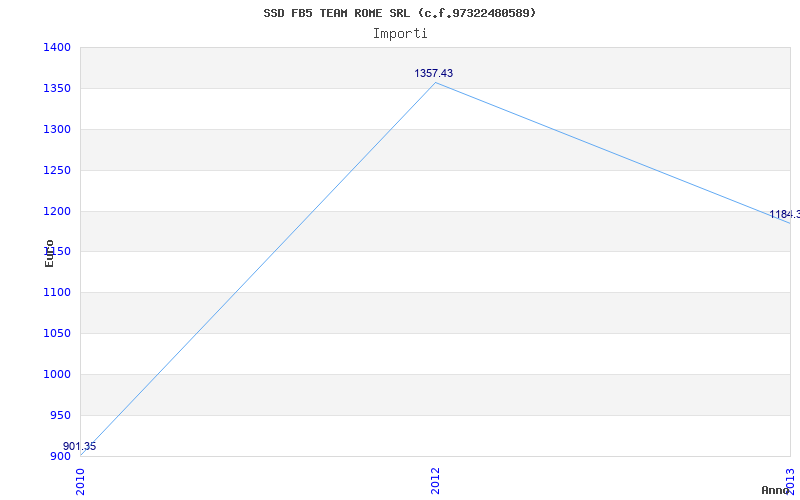This screenshot has width=800, height=500.
Task: Click the 1100 y-axis tick label
Action: 57,293
